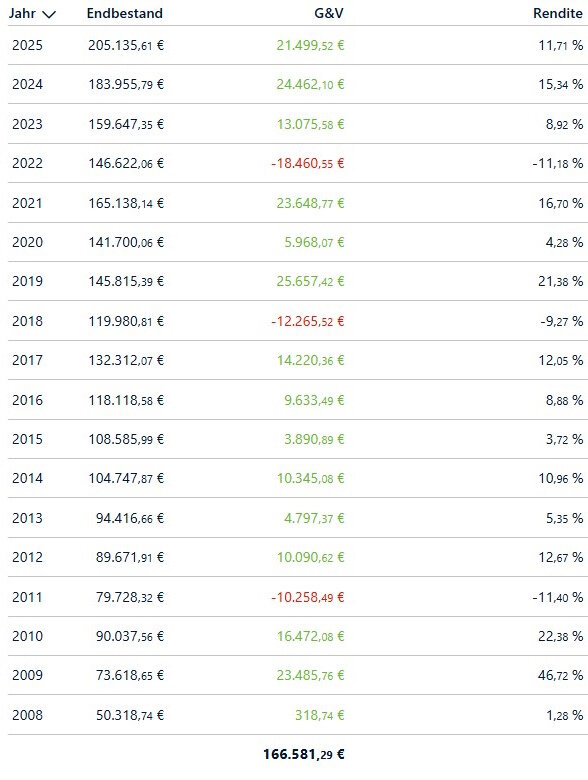The height and width of the screenshot is (780, 588).
Task: Sort by Rendite column header
Action: (557, 13)
